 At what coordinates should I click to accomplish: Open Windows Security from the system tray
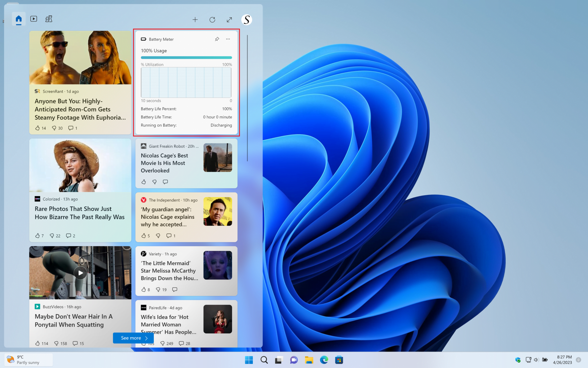518,360
